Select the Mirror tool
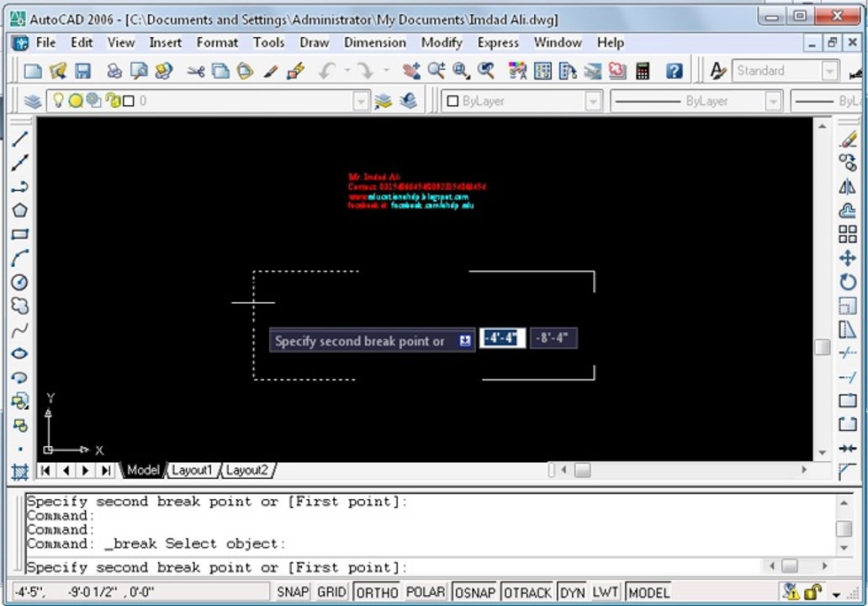Screen dimensions: 868x606 point(848,187)
